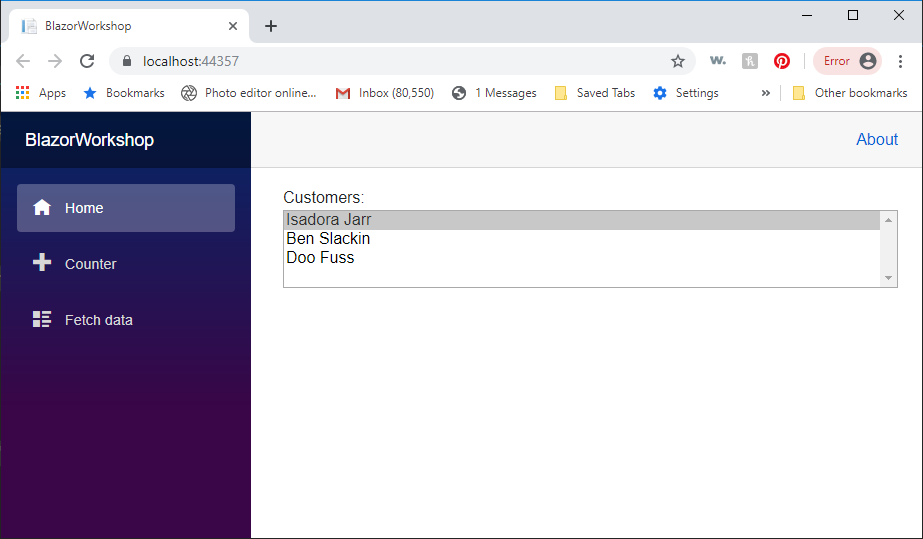The height and width of the screenshot is (539, 923).
Task: Click the Counter plus icon
Action: [x=42, y=262]
